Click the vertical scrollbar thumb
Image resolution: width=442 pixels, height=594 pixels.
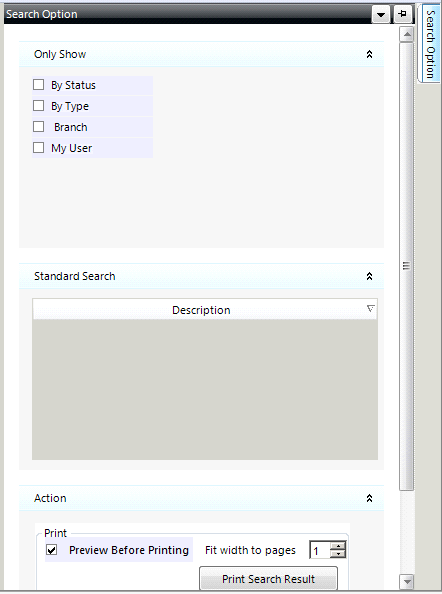[x=407, y=267]
